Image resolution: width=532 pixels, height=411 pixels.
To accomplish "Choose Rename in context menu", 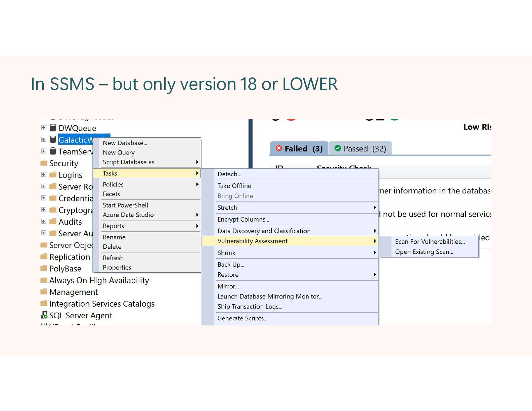I will [x=147, y=237].
